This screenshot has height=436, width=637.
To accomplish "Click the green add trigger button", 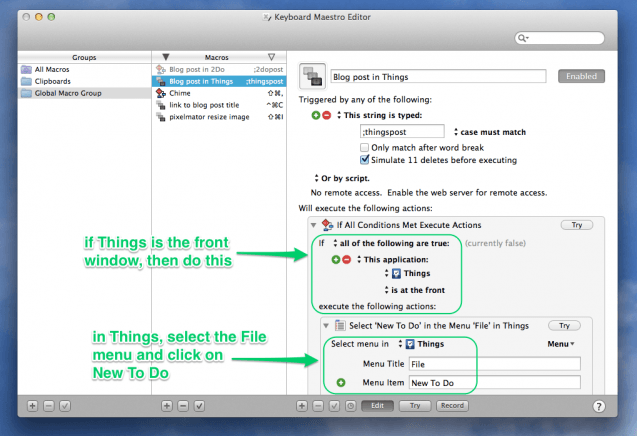I will [x=316, y=115].
